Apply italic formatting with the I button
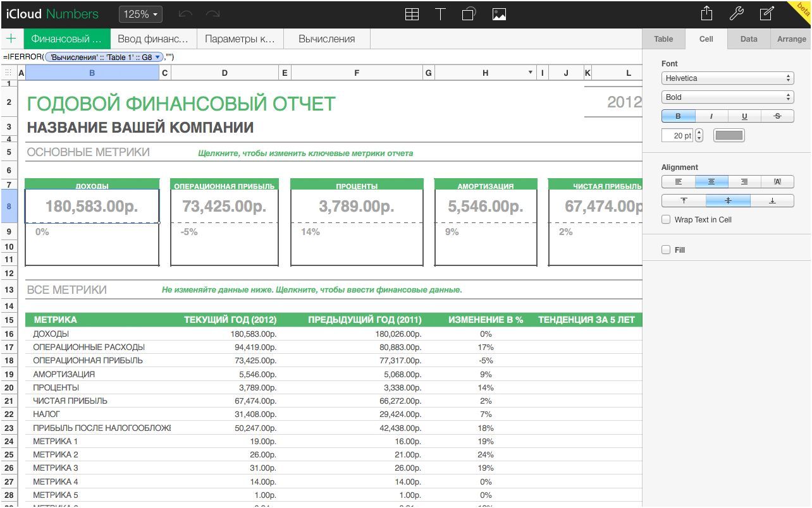Screen dimensions: 812x508 [712, 116]
